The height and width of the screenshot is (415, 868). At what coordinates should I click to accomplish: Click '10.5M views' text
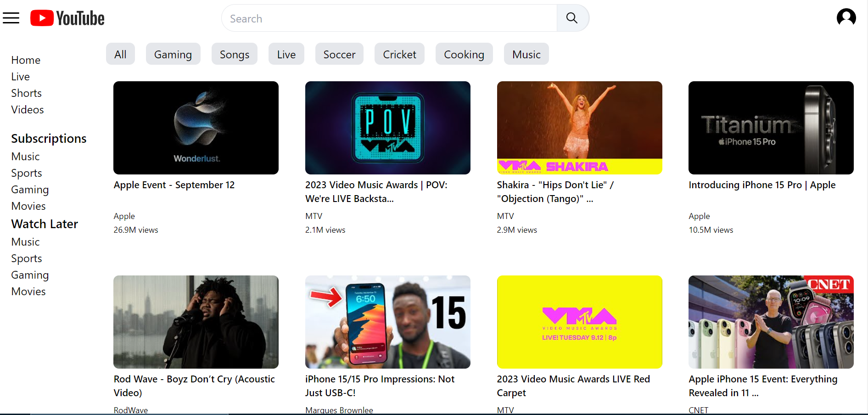pyautogui.click(x=711, y=230)
